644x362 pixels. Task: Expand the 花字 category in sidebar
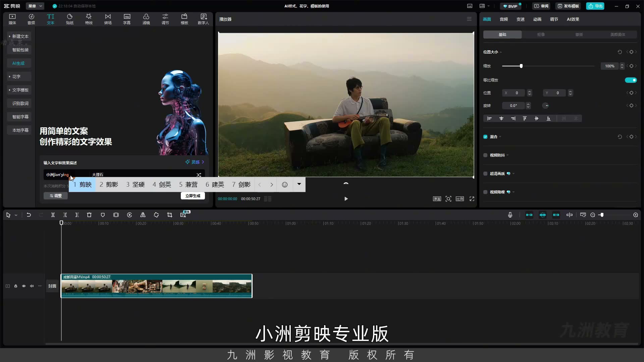coord(19,76)
